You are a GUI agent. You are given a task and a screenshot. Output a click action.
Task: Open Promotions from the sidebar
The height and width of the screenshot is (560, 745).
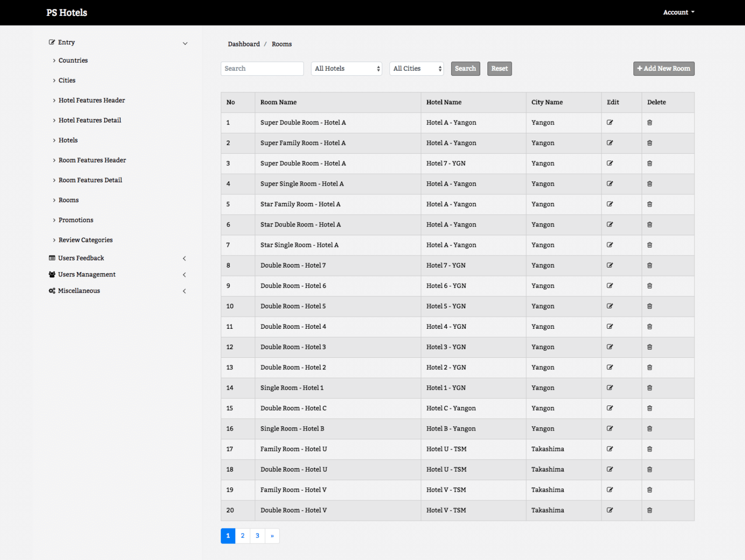click(x=76, y=220)
